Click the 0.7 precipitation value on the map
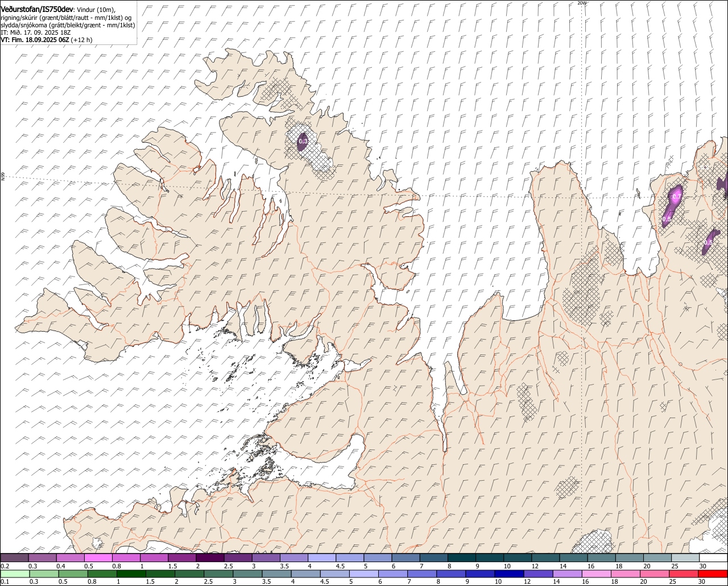 (676, 197)
